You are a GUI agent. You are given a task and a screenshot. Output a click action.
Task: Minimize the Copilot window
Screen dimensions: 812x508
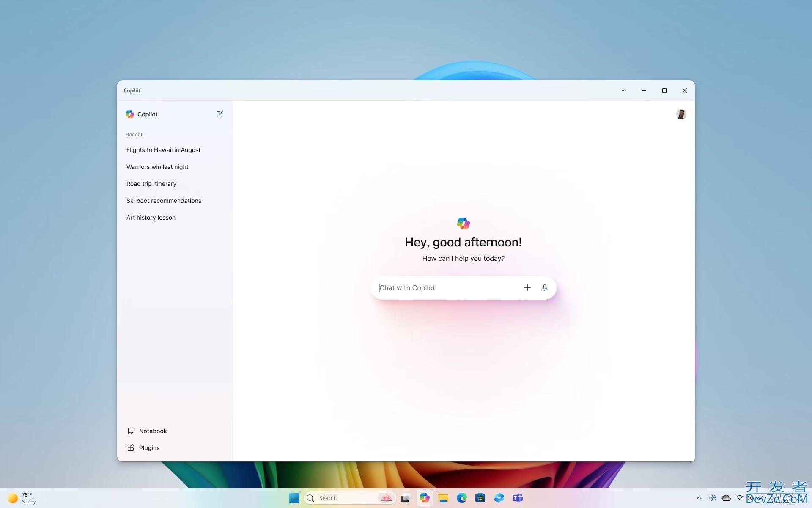tap(644, 91)
